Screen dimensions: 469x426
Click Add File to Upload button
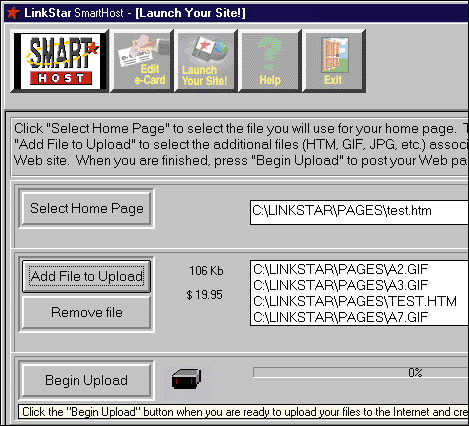tap(87, 276)
